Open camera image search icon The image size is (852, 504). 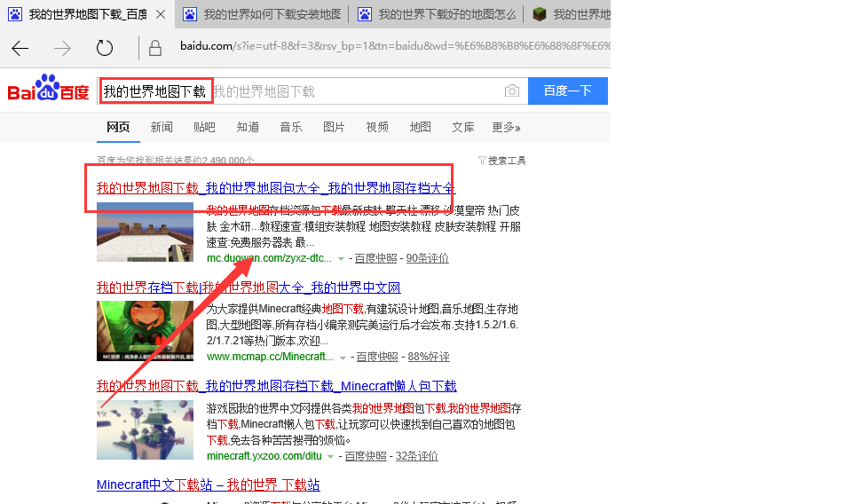click(x=512, y=91)
